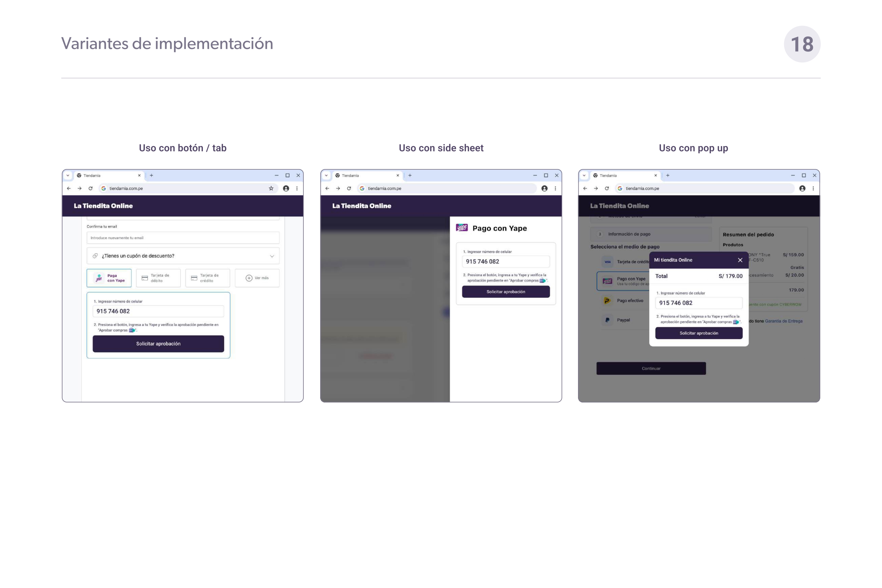This screenshot has width=882, height=588.
Task: Open profile icon in right browser window
Action: (x=802, y=188)
